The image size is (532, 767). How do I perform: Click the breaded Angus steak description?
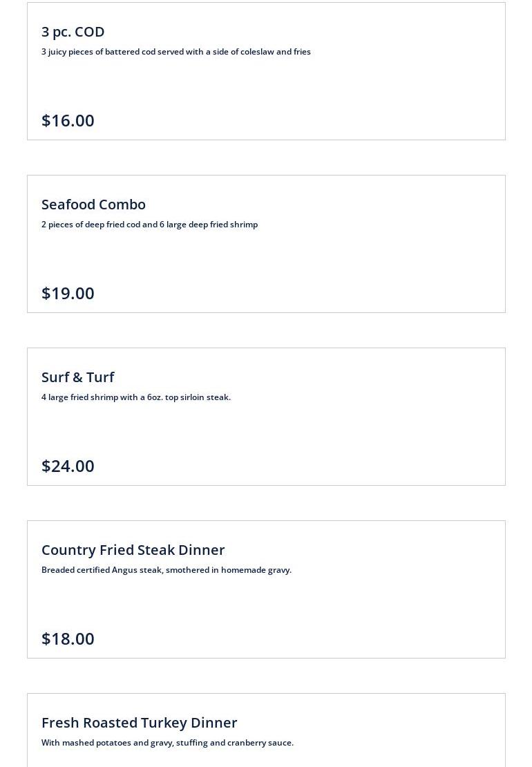tap(166, 570)
